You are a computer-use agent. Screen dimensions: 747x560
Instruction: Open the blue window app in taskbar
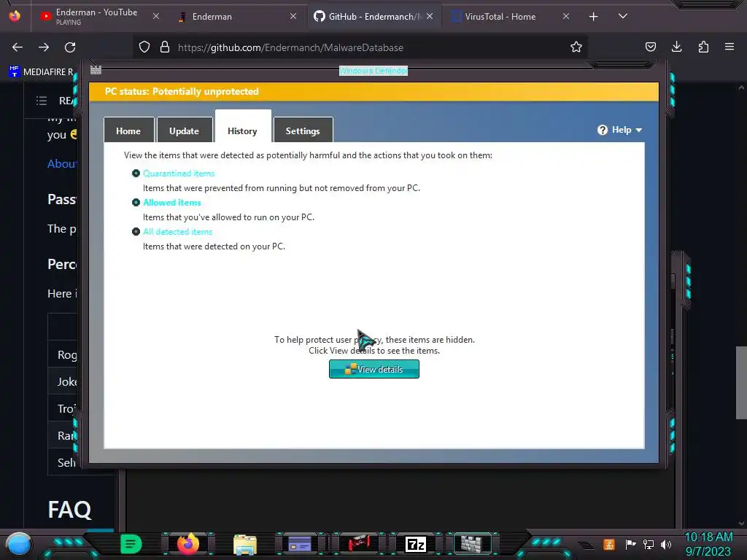coord(300,544)
